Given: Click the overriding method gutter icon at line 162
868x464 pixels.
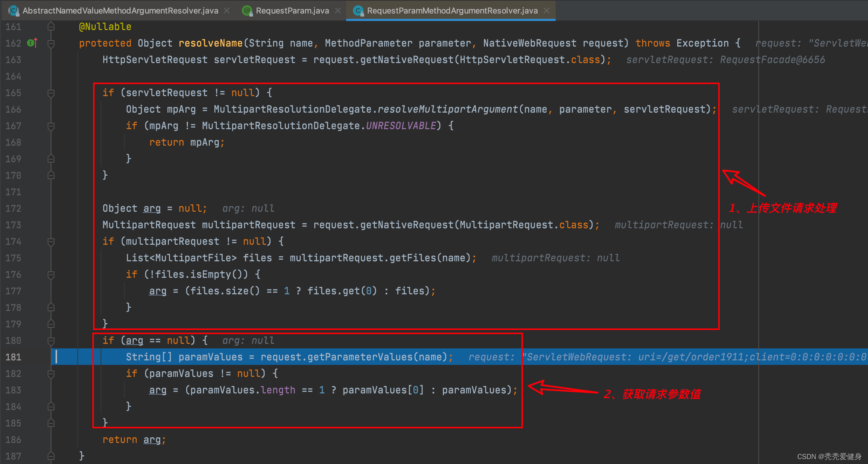Looking at the screenshot, I should point(33,43).
